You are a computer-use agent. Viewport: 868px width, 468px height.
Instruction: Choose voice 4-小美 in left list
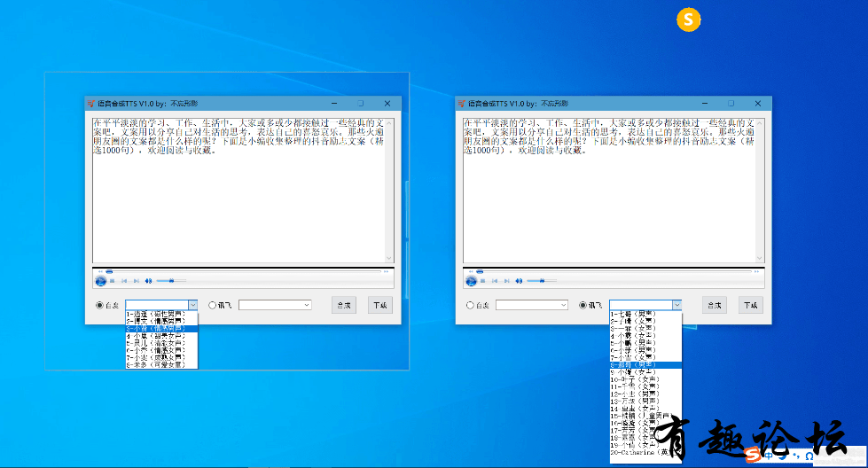[161, 336]
